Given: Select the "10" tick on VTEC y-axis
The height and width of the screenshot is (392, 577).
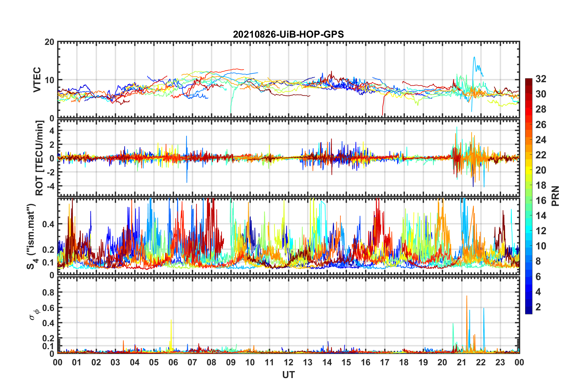Looking at the screenshot, I should coord(49,80).
